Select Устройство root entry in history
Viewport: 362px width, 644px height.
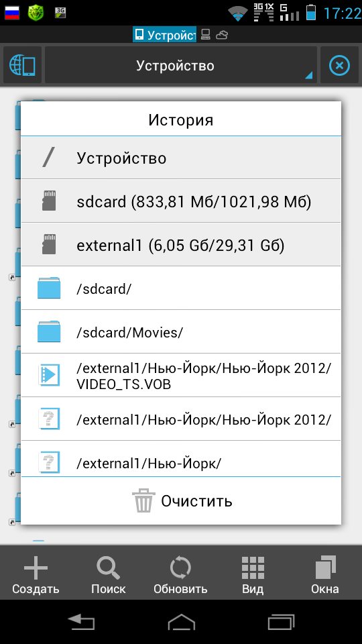[x=181, y=158]
